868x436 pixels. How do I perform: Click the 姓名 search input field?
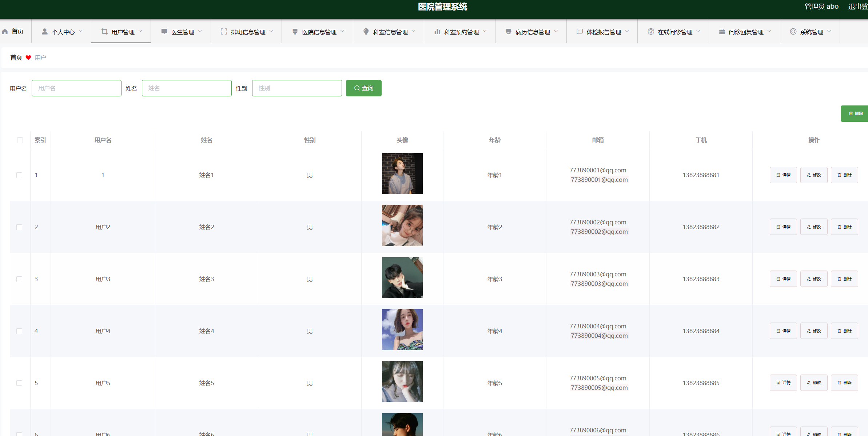click(187, 88)
